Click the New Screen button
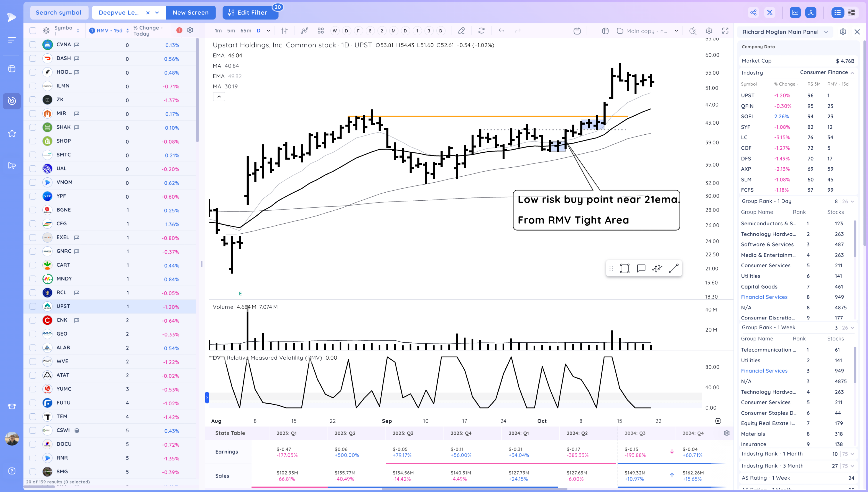This screenshot has width=868, height=492. click(190, 13)
